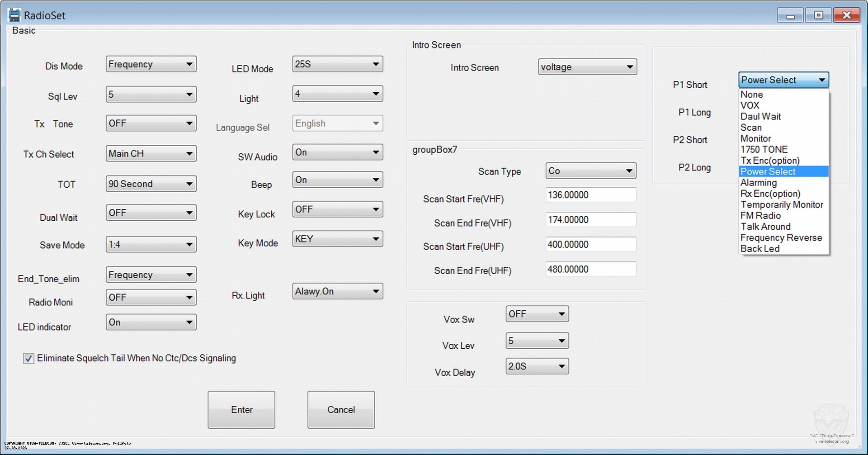Choose Talk Around in P1 Short list
868x455 pixels.
click(765, 227)
